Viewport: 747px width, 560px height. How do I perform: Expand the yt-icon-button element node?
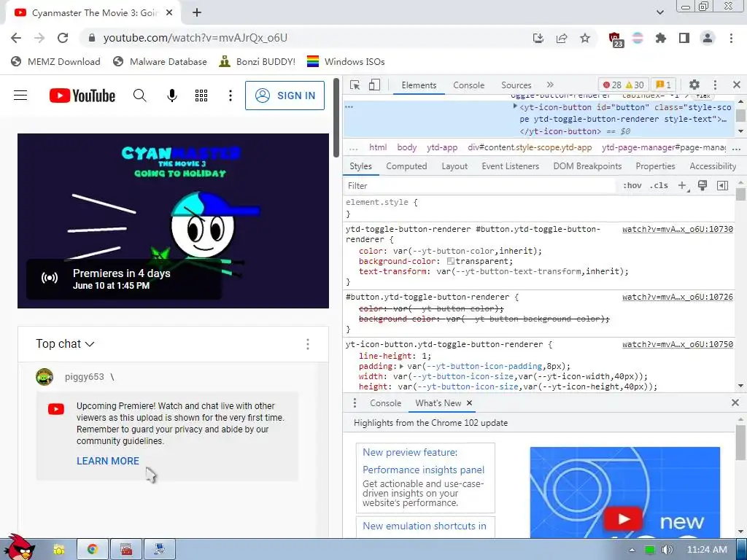[515, 106]
